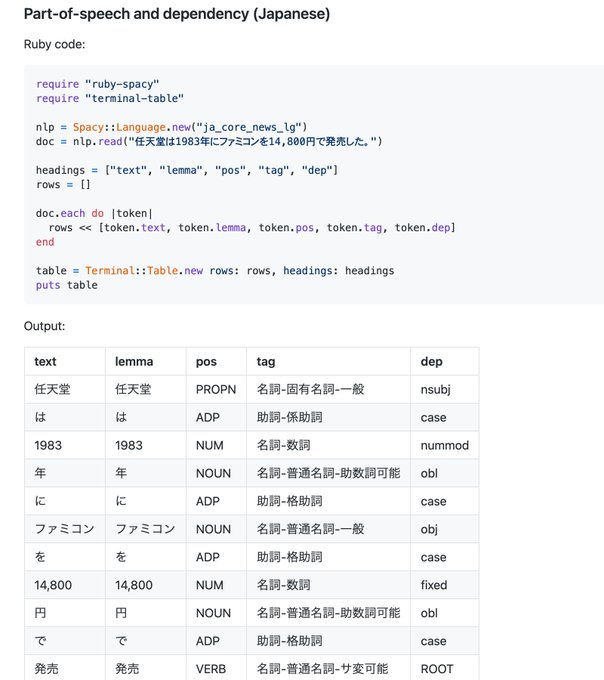Viewport: 604px width, 680px height.
Task: Click the 'nummod' dep cell
Action: pos(444,445)
